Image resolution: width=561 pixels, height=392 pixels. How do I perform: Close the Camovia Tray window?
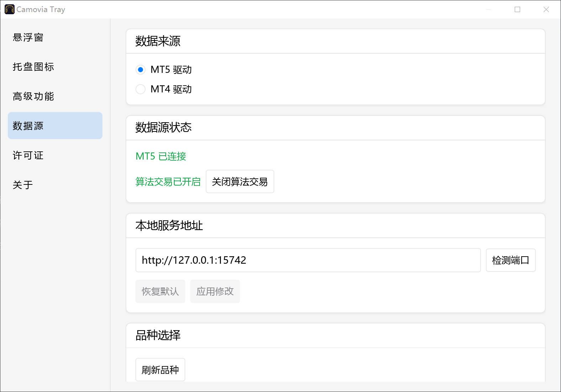[546, 10]
